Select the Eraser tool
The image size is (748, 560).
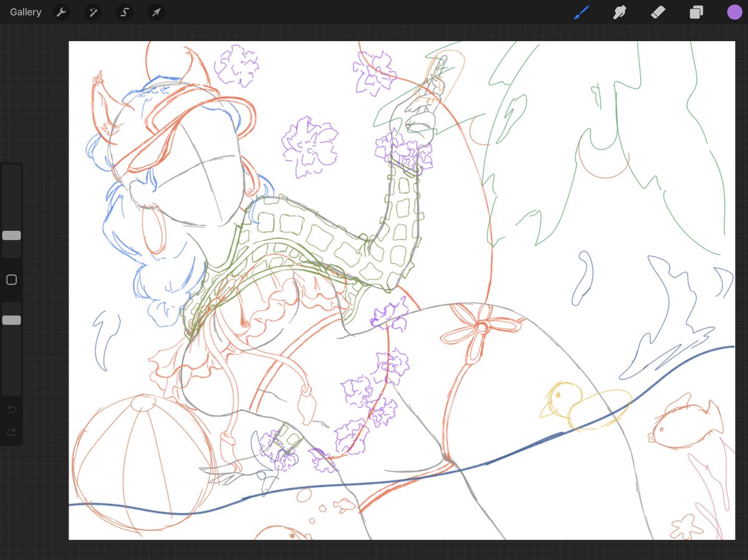[x=658, y=12]
